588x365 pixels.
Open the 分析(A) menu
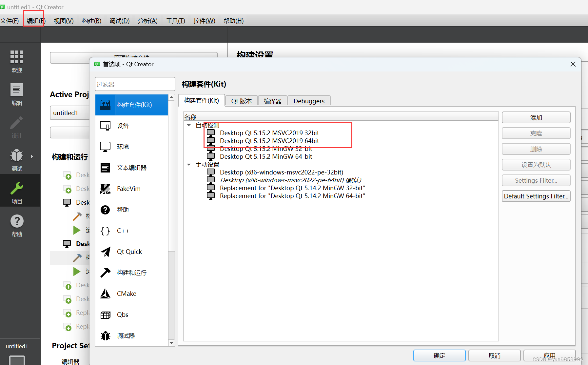147,21
